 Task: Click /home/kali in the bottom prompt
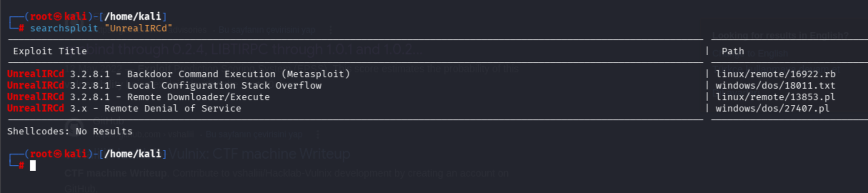tap(133, 154)
